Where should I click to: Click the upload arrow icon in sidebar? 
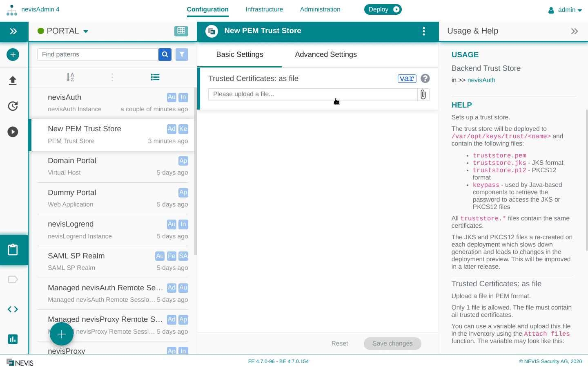[x=13, y=81]
